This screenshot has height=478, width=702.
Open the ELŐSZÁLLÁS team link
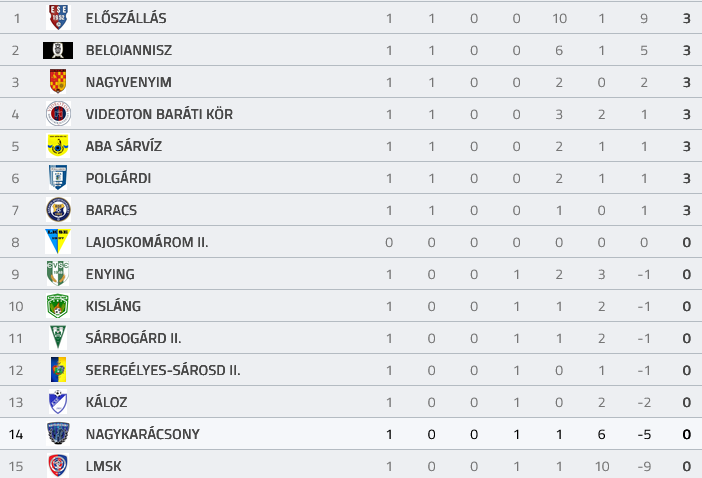pos(126,18)
